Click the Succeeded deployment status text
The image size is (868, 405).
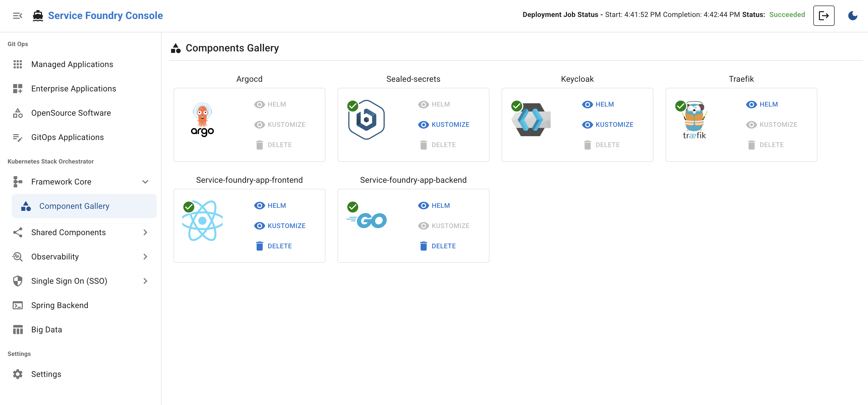click(x=787, y=14)
